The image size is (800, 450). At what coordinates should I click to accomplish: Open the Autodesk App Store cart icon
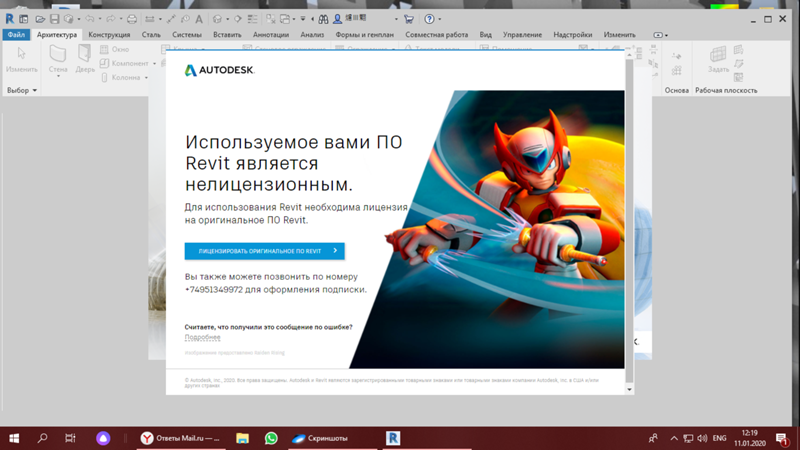[409, 19]
